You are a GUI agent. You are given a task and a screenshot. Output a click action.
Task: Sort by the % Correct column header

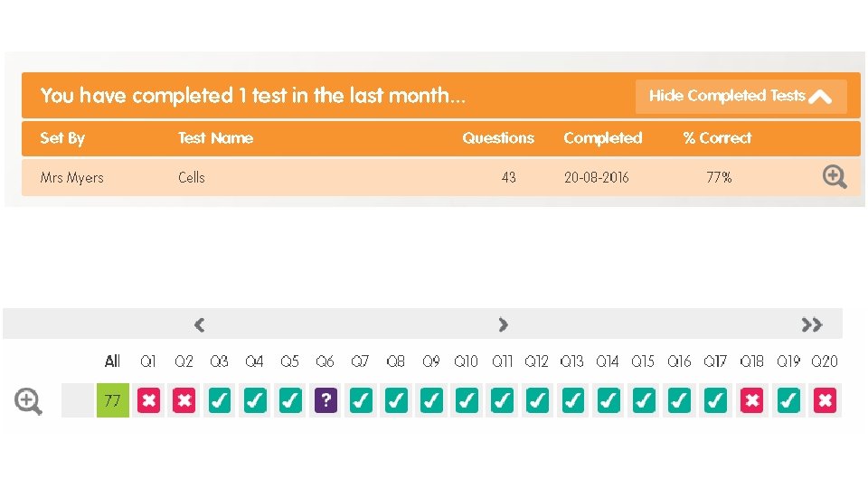coord(717,138)
